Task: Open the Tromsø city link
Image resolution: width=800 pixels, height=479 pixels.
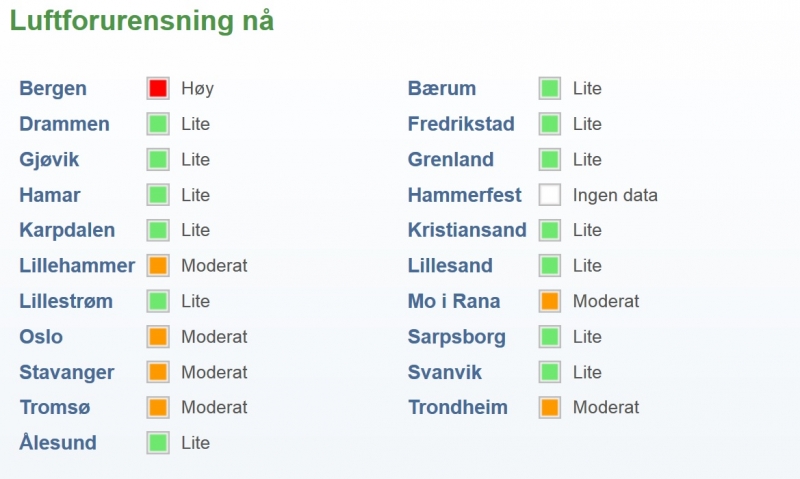Action: coord(55,408)
